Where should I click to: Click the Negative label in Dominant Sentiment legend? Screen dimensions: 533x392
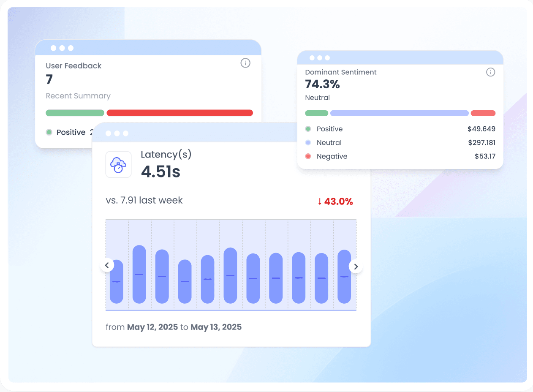(332, 156)
